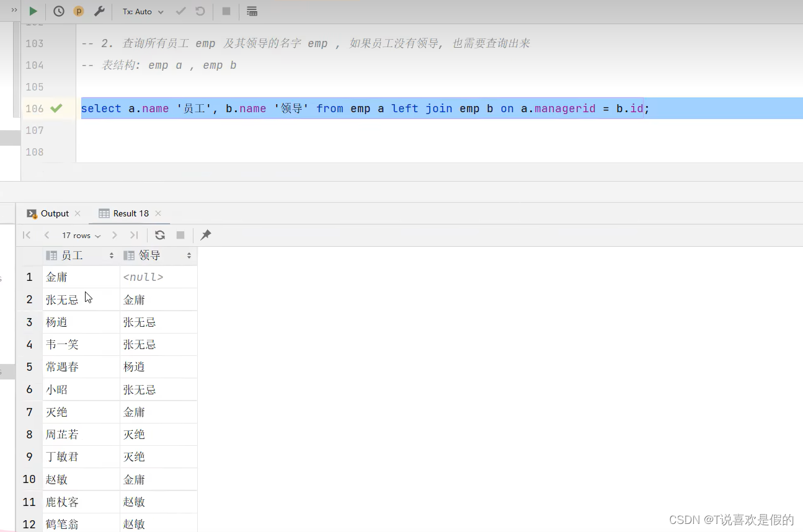Click the comment line starting with '-- 表结构'
The image size is (803, 532).
coord(159,65)
